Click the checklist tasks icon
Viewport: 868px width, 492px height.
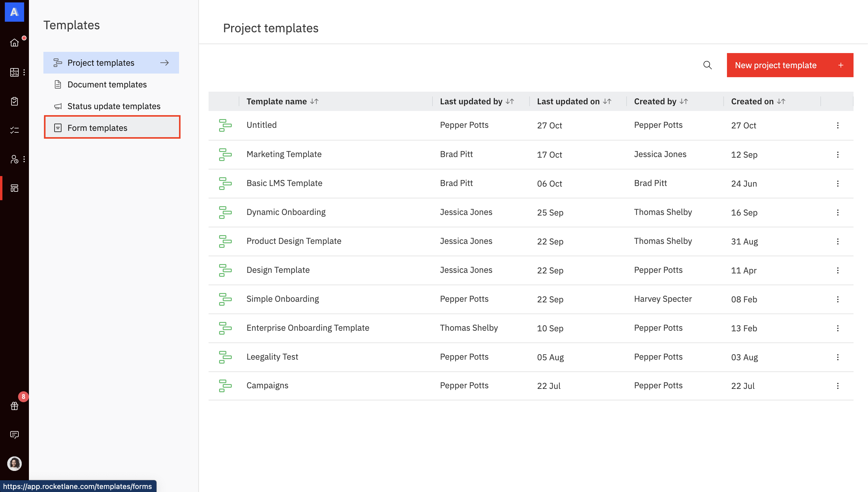click(14, 130)
